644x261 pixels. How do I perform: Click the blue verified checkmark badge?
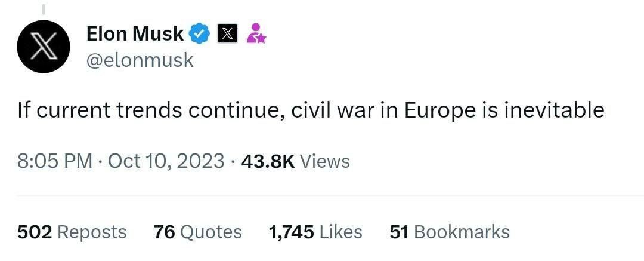coord(200,34)
